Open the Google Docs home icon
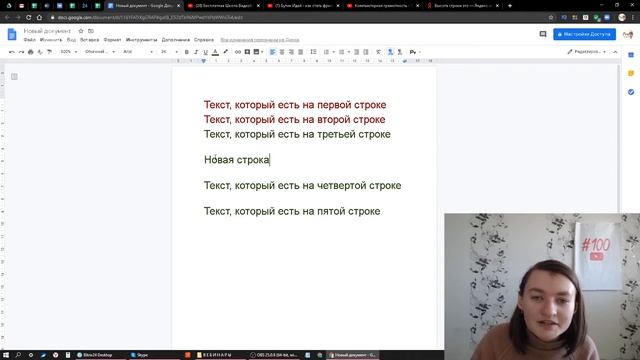 tap(12, 35)
